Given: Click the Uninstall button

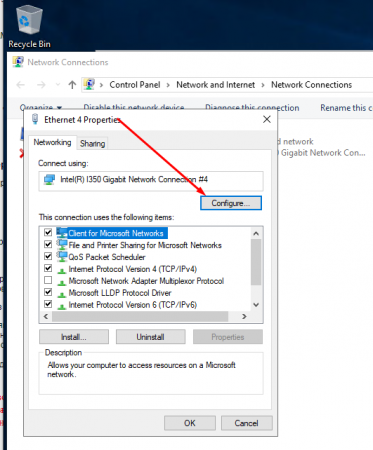Looking at the screenshot, I should [150, 337].
